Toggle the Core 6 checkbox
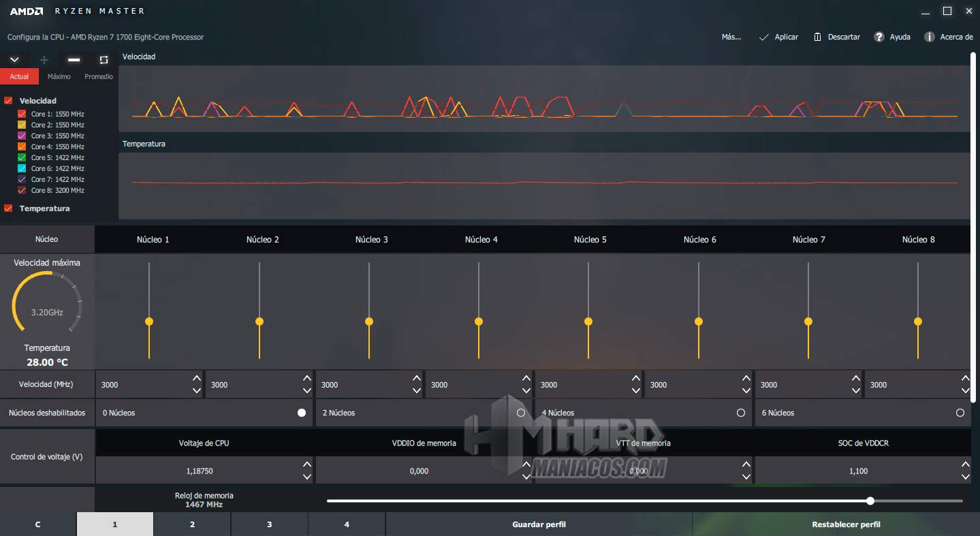Screen dimensions: 980x536 (x=22, y=168)
